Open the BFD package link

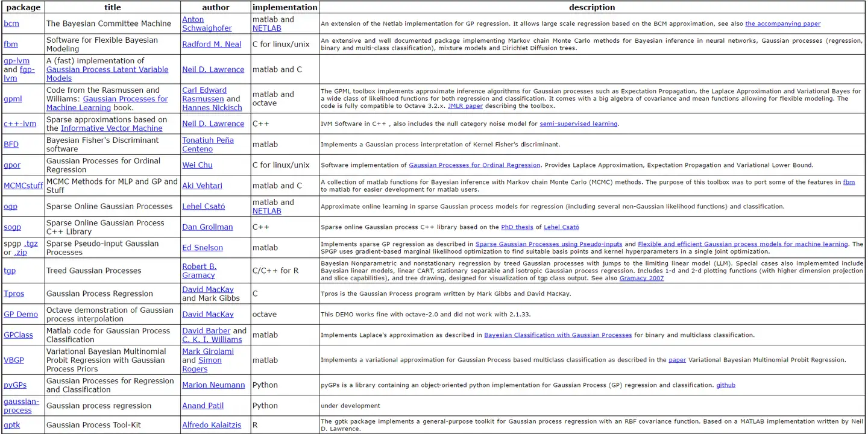[x=11, y=144]
